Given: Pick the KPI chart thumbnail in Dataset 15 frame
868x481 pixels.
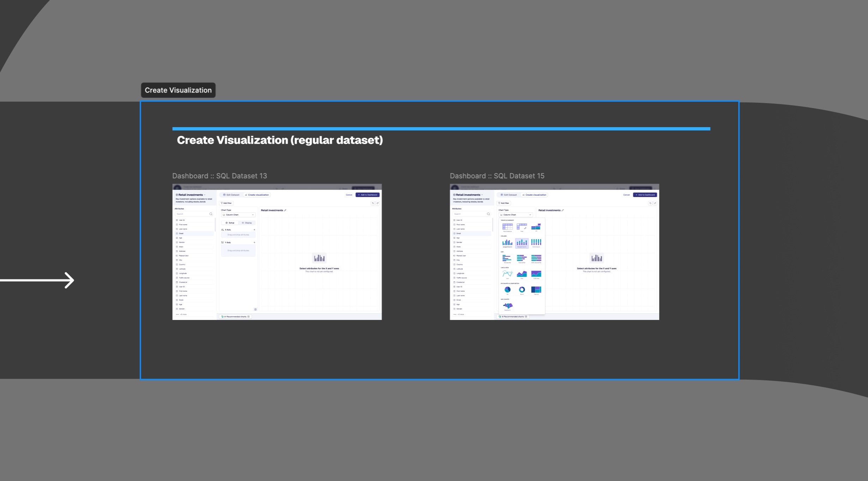Looking at the screenshot, I should point(536,227).
